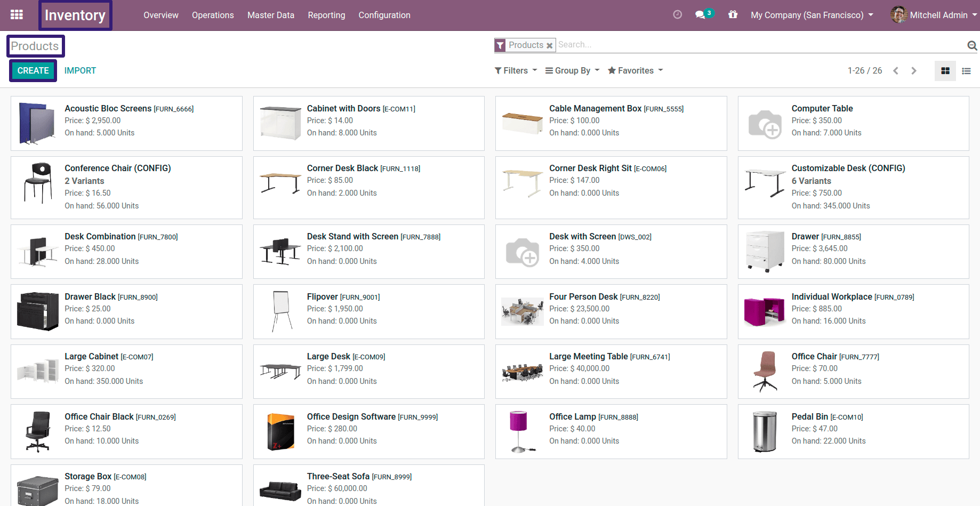Click the search magnifier icon
This screenshot has width=980, height=506.
[x=972, y=45]
